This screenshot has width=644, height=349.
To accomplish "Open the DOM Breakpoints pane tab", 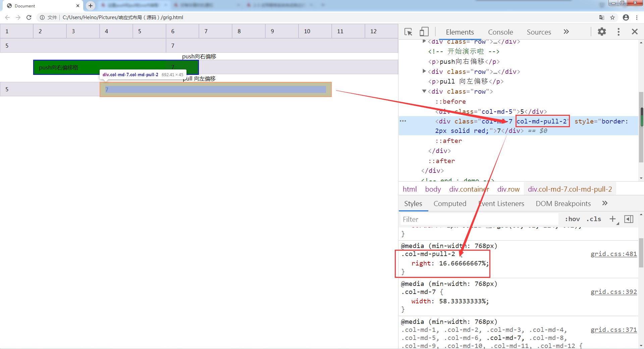I will pyautogui.click(x=563, y=203).
